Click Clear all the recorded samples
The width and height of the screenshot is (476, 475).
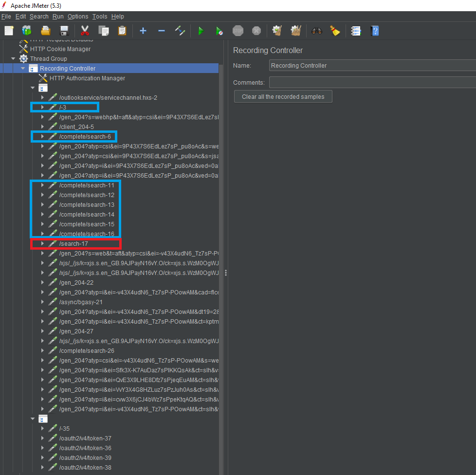click(283, 96)
